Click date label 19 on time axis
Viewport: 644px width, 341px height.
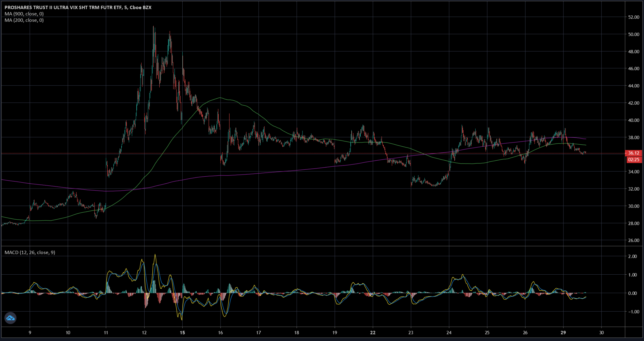coord(335,333)
